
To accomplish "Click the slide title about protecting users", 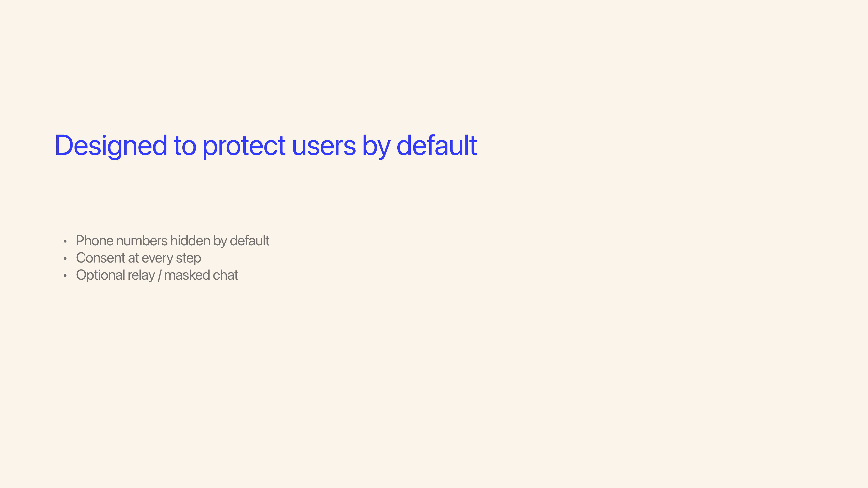I will click(266, 145).
